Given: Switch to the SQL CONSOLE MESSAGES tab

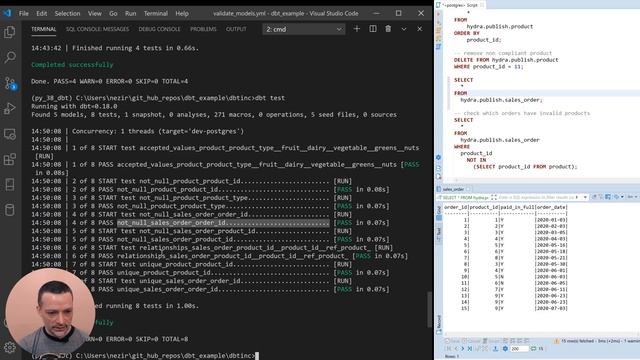Looking at the screenshot, I should point(98,29).
